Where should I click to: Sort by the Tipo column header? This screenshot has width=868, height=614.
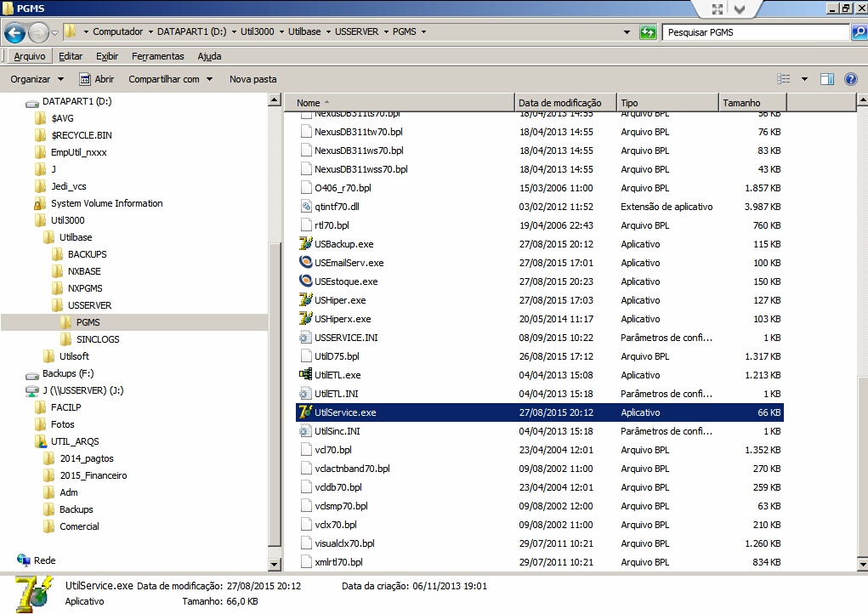(668, 103)
